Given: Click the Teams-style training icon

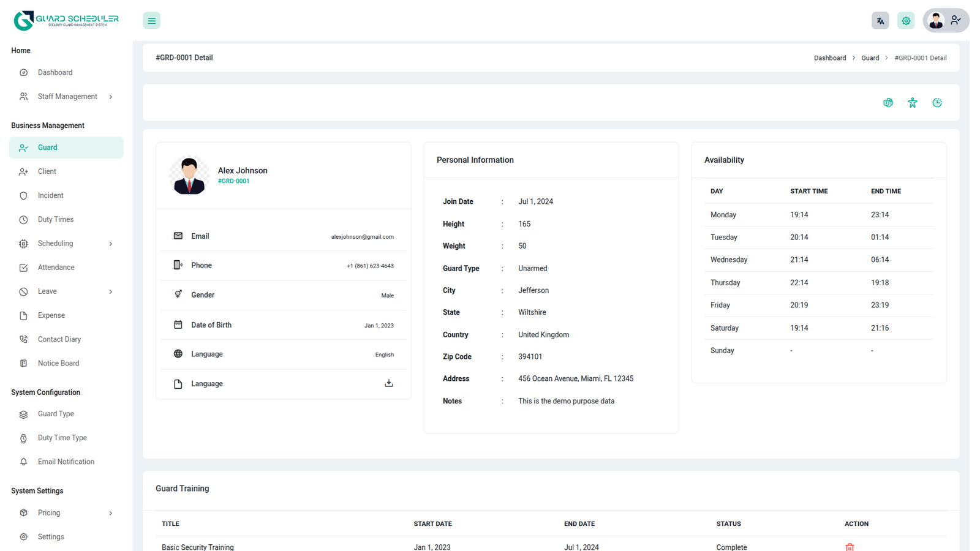Looking at the screenshot, I should tap(888, 103).
